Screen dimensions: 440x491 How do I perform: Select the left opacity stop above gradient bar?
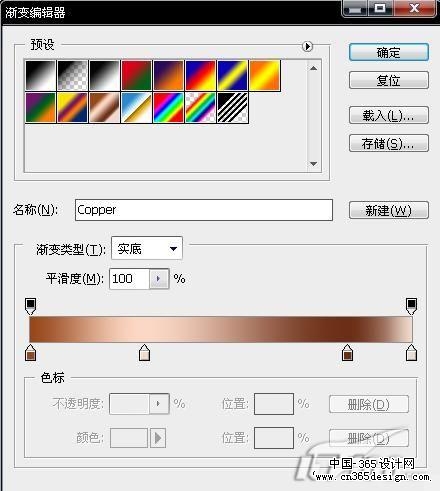30,306
